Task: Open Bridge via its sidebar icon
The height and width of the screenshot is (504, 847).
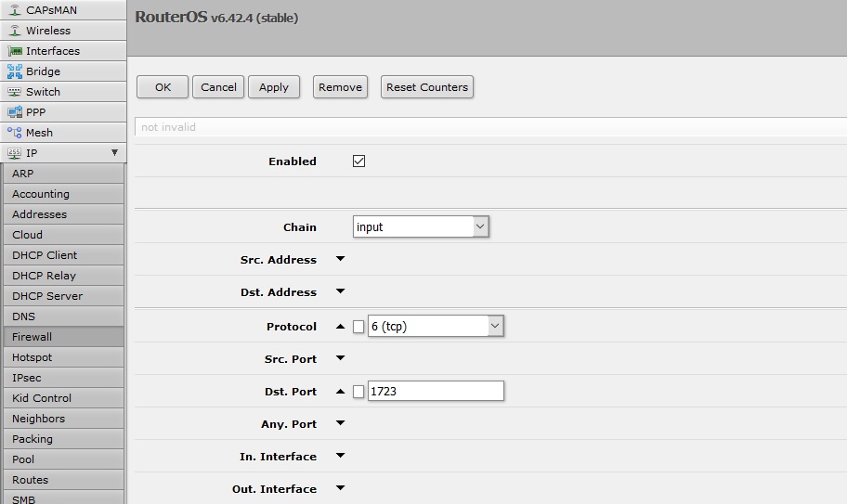Action: (15, 71)
